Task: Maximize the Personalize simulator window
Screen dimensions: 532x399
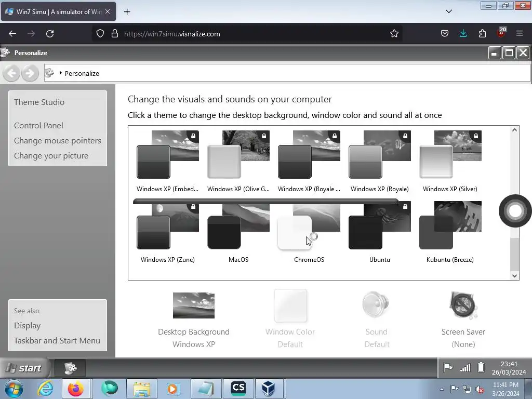Action: 509,53
